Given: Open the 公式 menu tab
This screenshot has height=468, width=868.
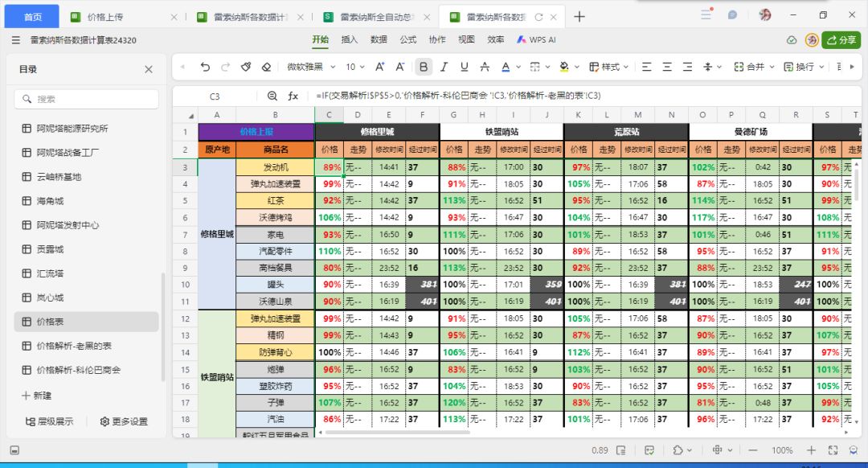Looking at the screenshot, I should pyautogui.click(x=408, y=40).
